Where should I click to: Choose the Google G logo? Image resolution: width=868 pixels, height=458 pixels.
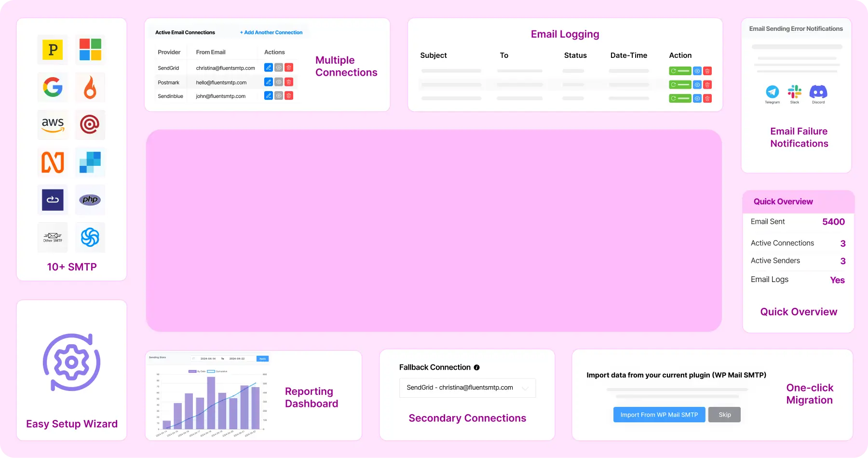pos(53,87)
